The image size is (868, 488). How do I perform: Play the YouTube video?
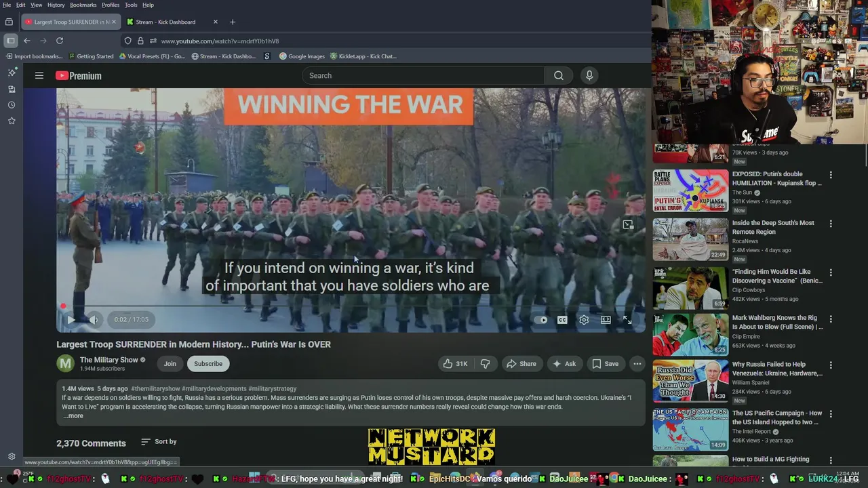click(x=71, y=320)
